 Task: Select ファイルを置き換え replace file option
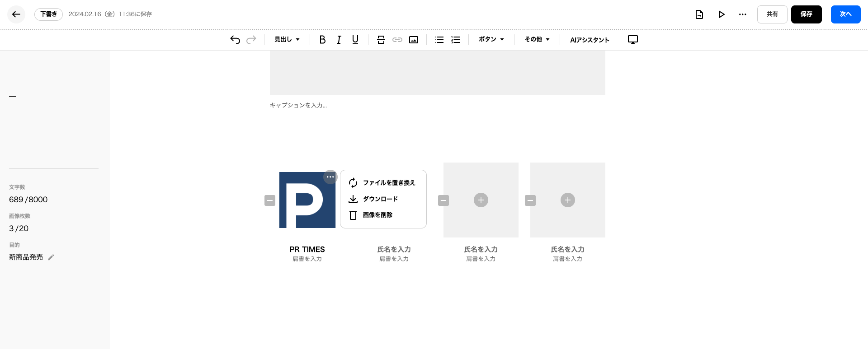383,183
